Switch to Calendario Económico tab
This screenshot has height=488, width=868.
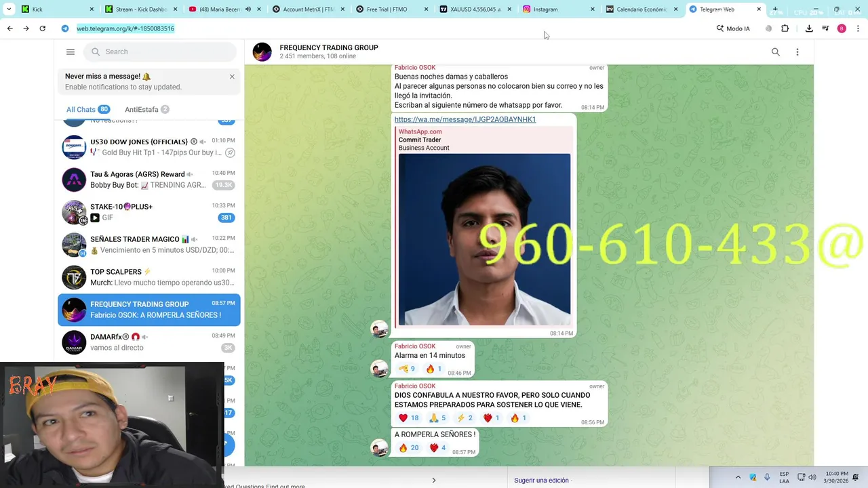(x=642, y=9)
